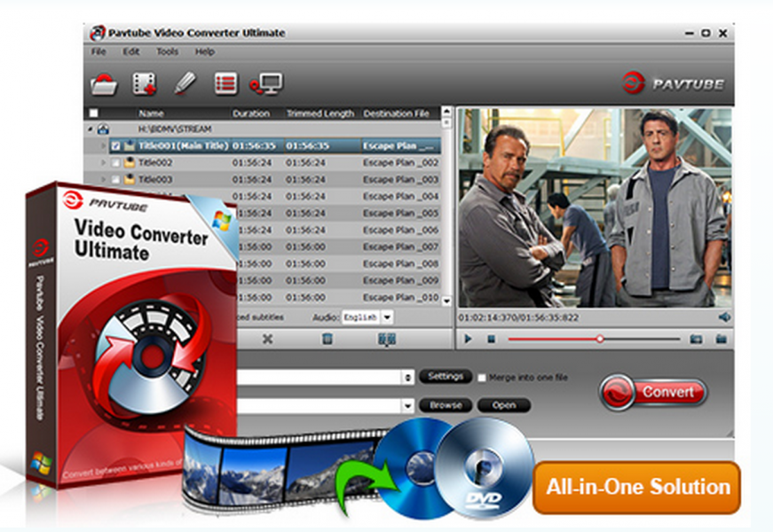Click the file icon next to Title002
773x532 pixels.
130,162
